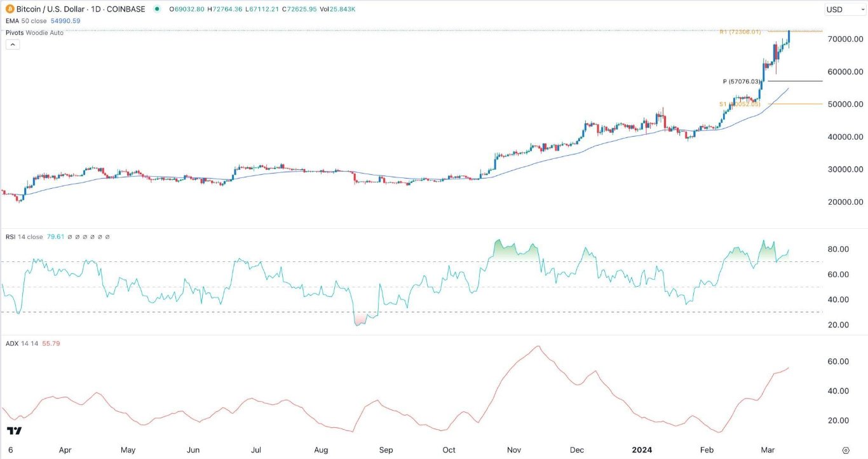This screenshot has height=459, width=868.
Task: Open the USD currency dropdown
Action: point(844,10)
